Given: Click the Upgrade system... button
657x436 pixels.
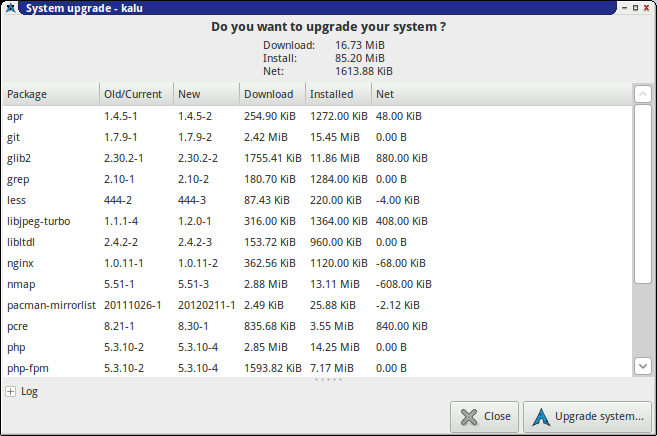Looking at the screenshot, I should click(587, 417).
